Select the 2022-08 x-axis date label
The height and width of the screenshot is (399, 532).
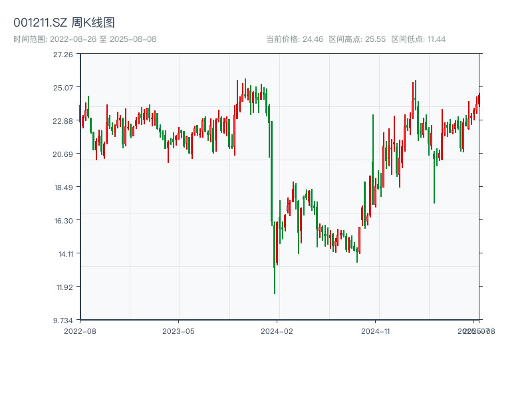(80, 331)
